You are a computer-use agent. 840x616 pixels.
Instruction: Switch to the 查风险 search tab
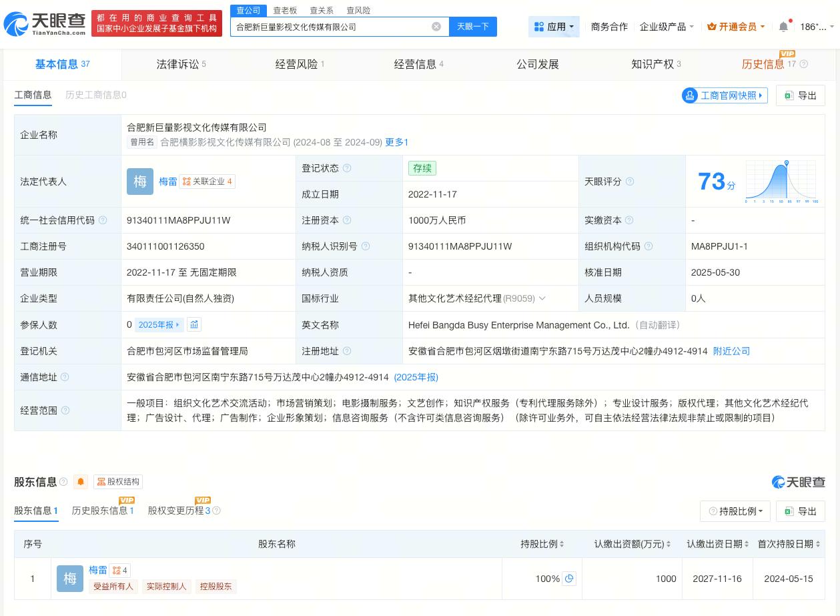click(358, 10)
